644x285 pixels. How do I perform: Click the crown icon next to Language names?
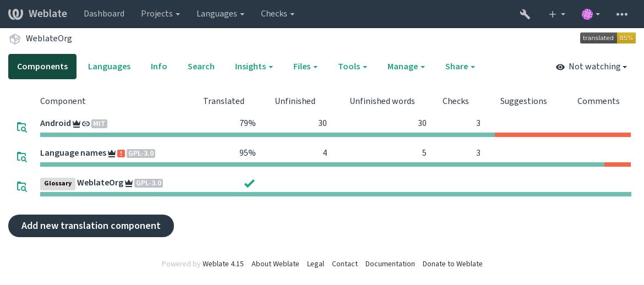point(112,154)
